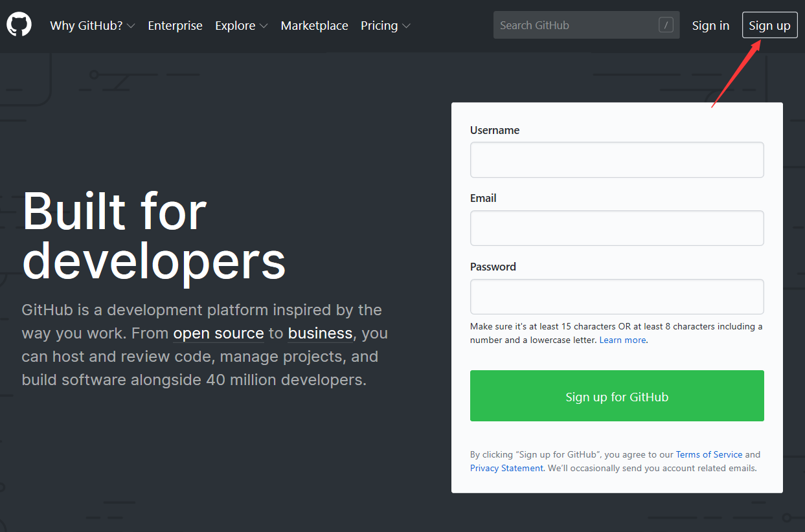805x532 pixels.
Task: Follow the business link
Action: tap(320, 333)
